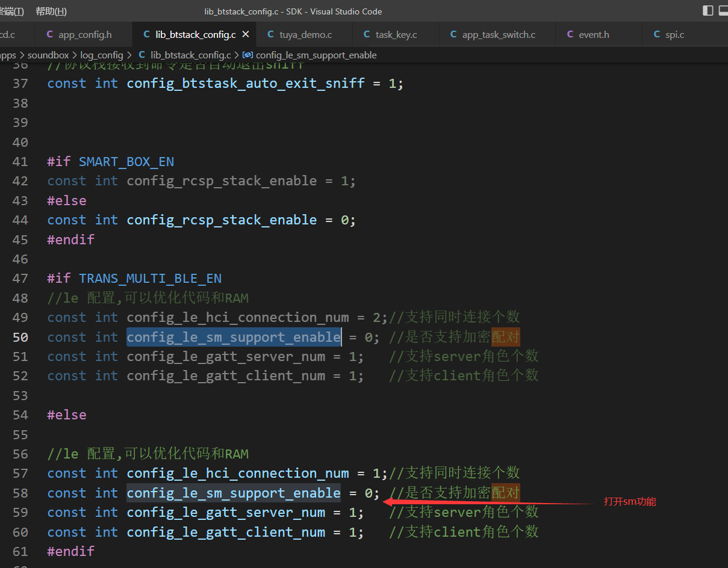The height and width of the screenshot is (568, 728).
Task: Click config_rcsp_stack_enable on line 42
Action: pyautogui.click(x=222, y=181)
